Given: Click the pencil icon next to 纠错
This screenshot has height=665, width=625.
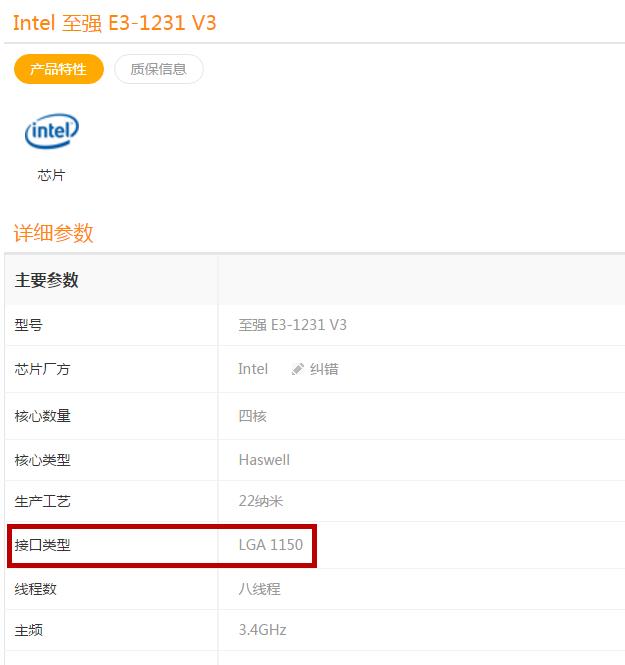Looking at the screenshot, I should coord(298,369).
